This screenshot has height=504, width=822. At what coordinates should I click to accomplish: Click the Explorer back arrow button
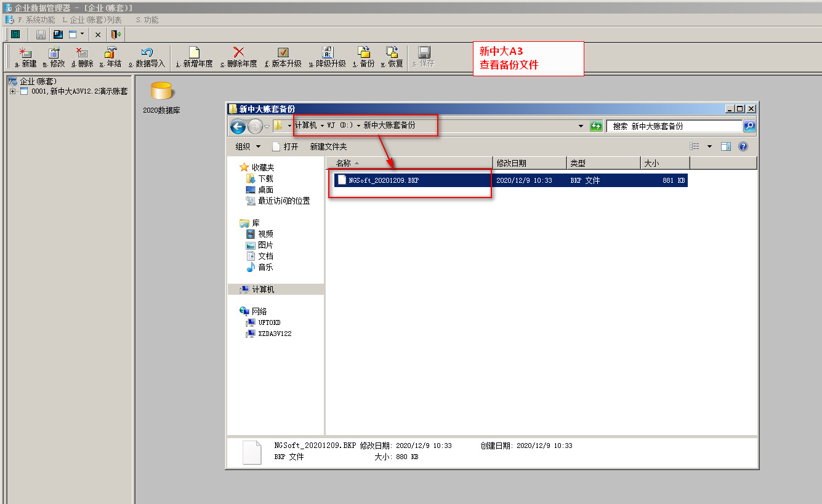(x=238, y=127)
